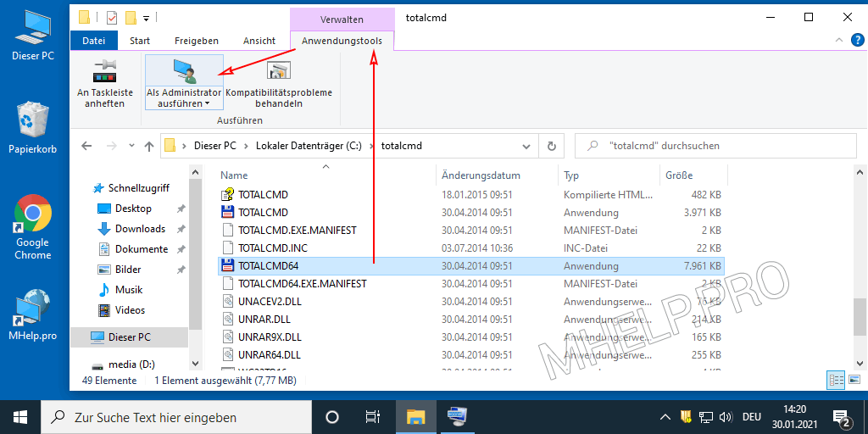The image size is (868, 434).
Task: Go forward with the forward arrow
Action: tap(112, 146)
